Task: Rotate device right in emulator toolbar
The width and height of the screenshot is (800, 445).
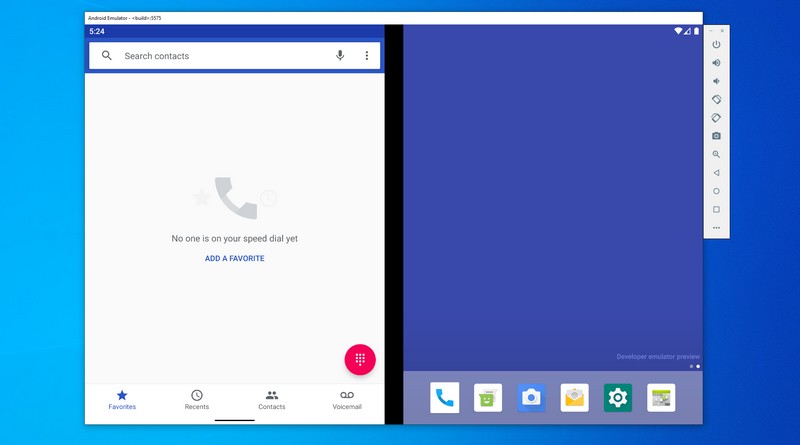Action: pos(716,118)
